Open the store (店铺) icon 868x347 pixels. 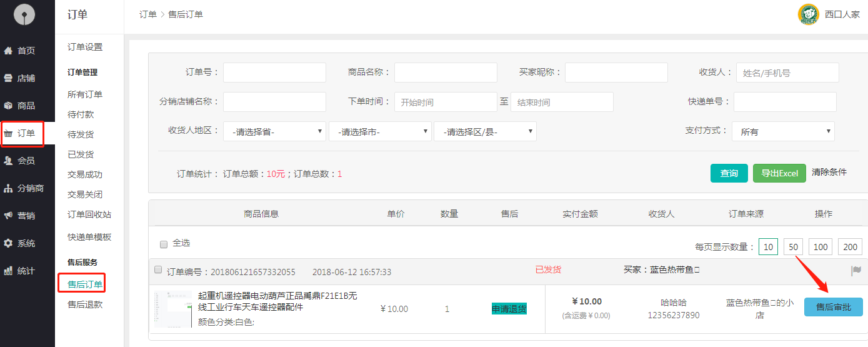point(9,78)
